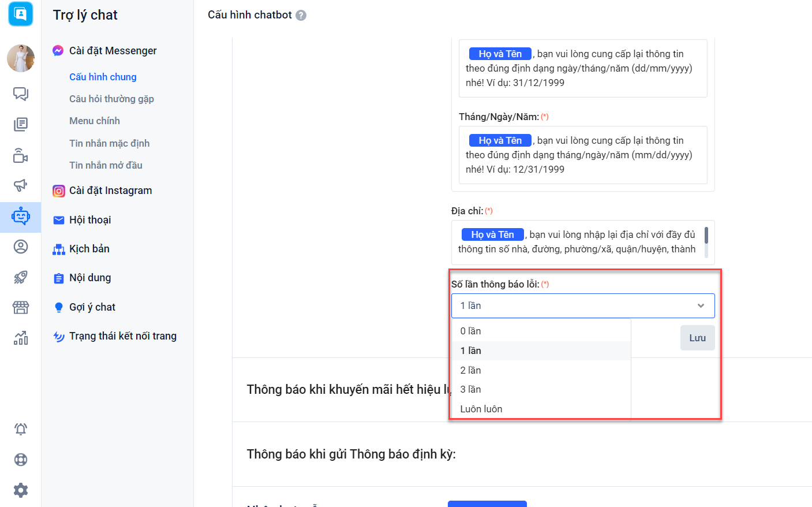Click Thông báo khi gửi Thông báo định kỳ heading

coord(351,454)
